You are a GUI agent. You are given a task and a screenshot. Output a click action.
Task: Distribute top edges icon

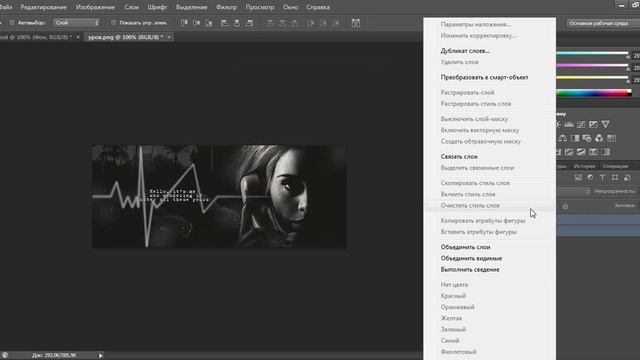(270, 23)
